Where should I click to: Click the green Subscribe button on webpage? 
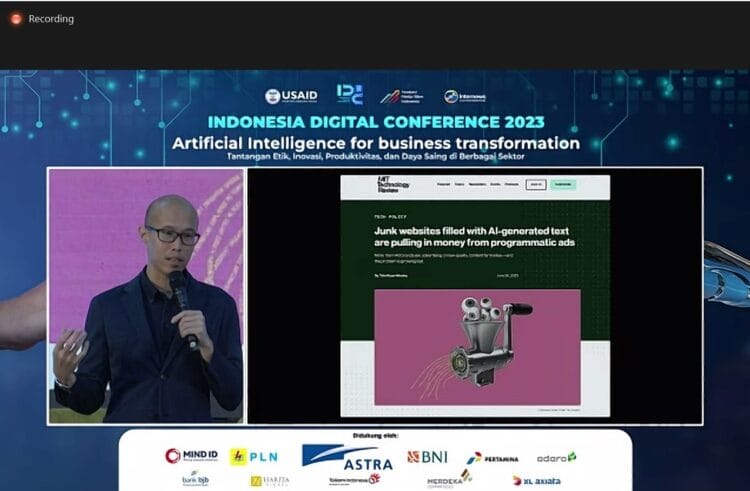[x=563, y=184]
